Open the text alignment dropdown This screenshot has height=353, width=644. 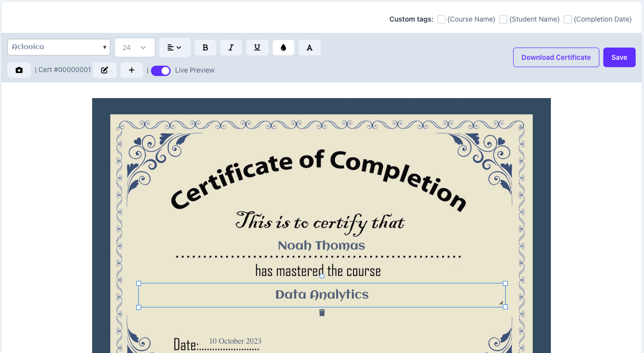point(174,47)
